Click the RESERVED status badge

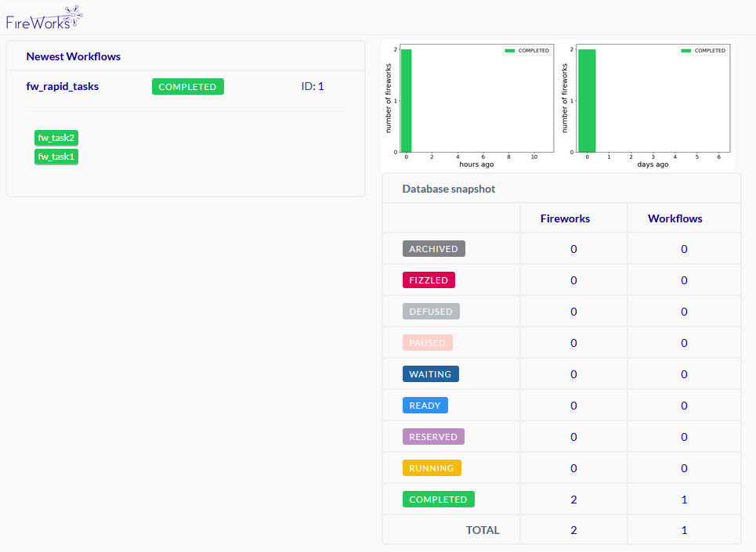pyautogui.click(x=432, y=436)
